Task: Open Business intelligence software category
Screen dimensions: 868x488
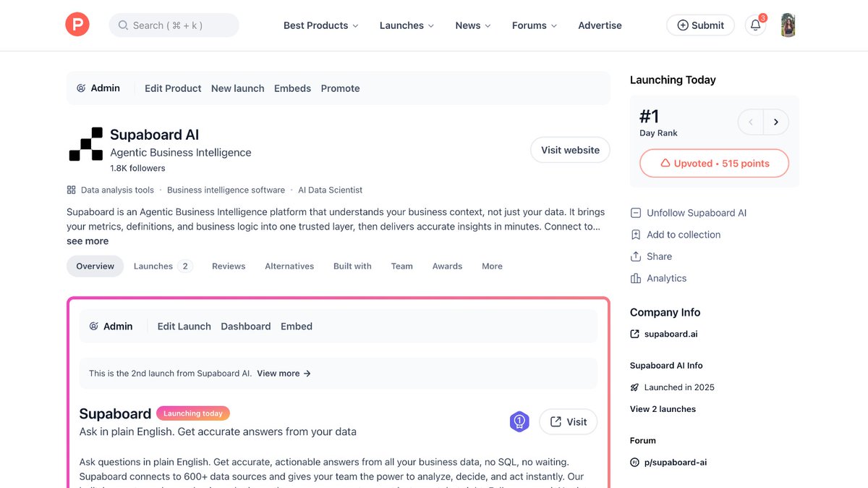Action: click(x=226, y=190)
